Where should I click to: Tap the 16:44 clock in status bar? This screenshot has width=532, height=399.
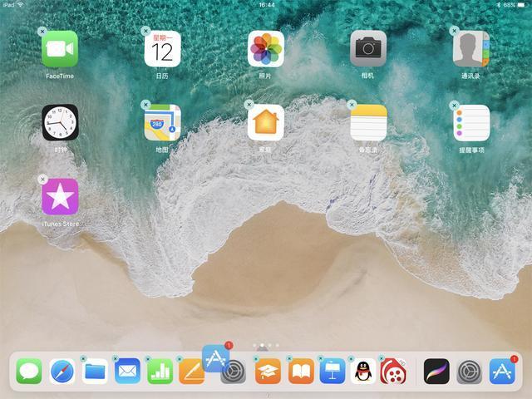(267, 5)
